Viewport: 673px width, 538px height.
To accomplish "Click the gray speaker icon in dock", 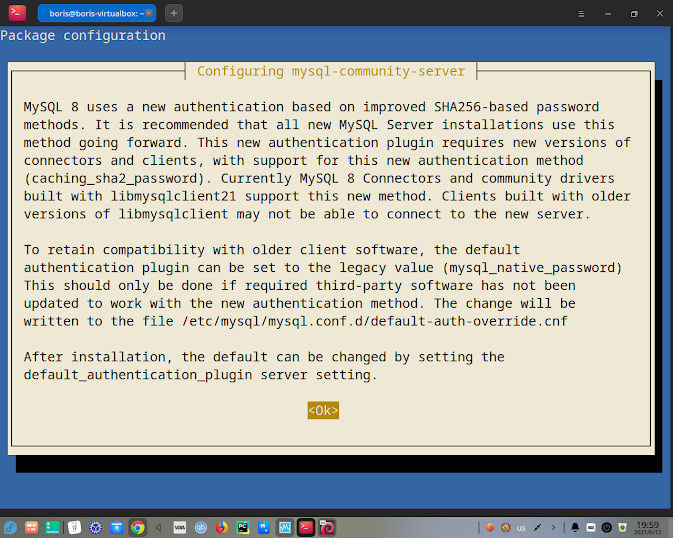I will click(159, 528).
